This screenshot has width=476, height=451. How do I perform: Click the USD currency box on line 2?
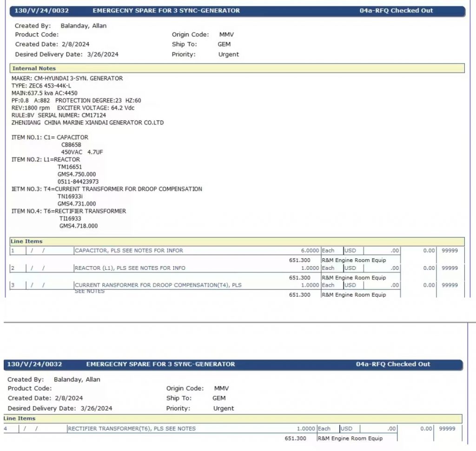coord(350,268)
